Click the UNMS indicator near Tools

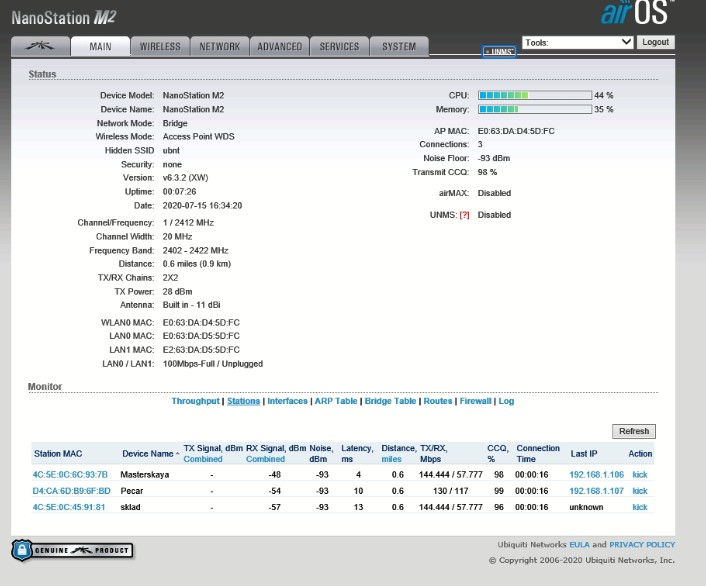(498, 51)
